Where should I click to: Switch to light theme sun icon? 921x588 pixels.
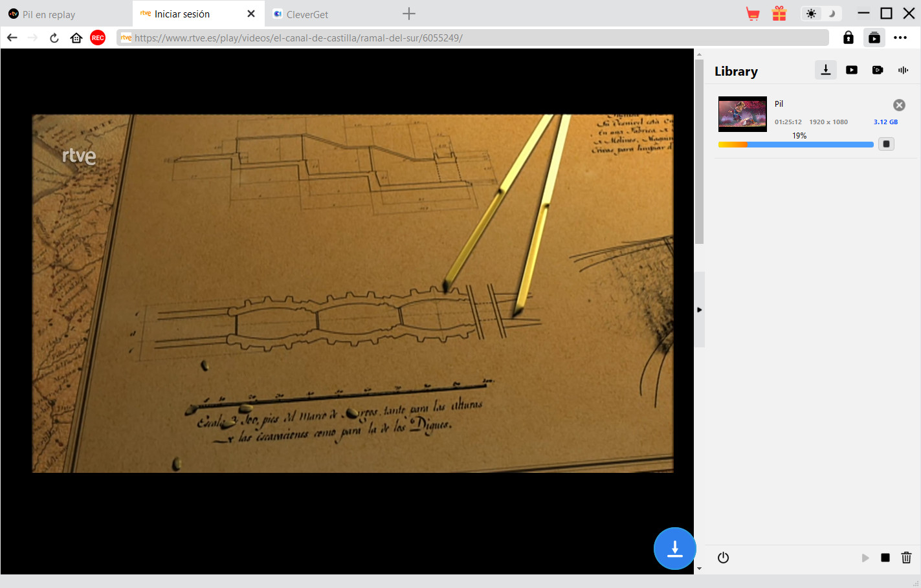tap(812, 14)
